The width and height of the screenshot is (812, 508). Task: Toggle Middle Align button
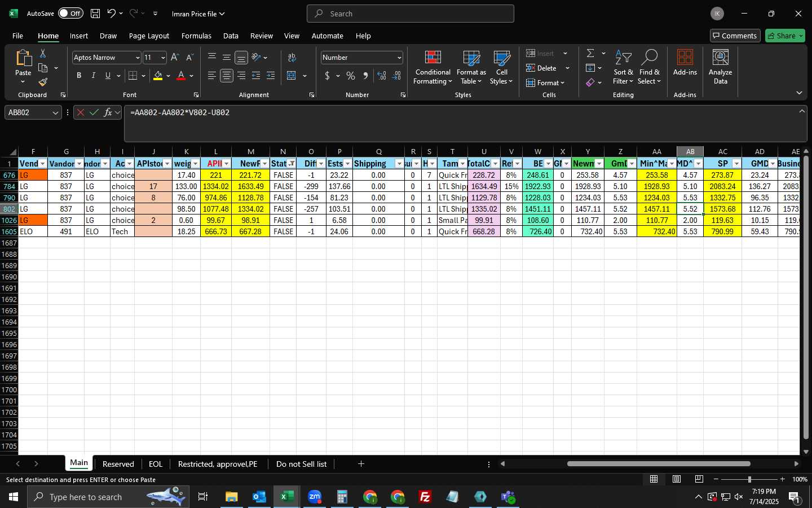click(227, 58)
